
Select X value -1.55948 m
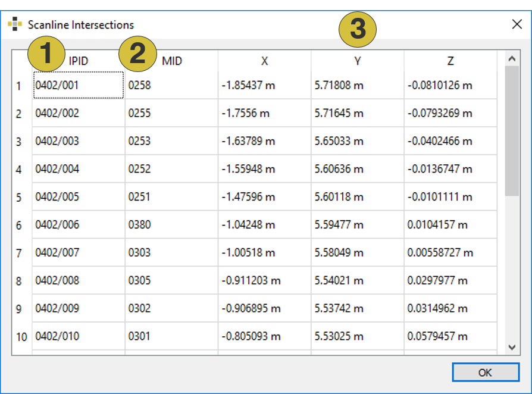(x=264, y=168)
